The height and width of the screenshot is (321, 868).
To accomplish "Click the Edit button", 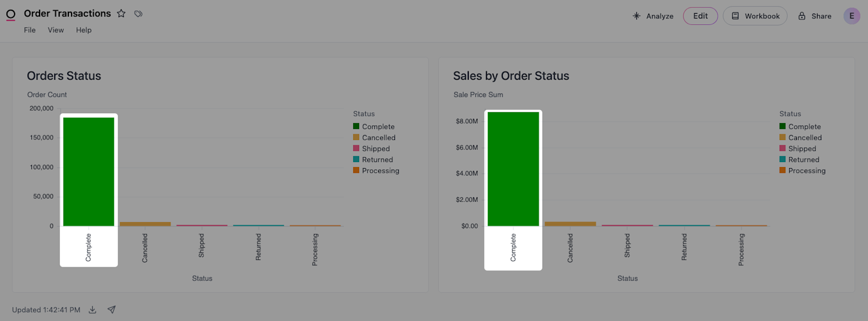I will (700, 16).
